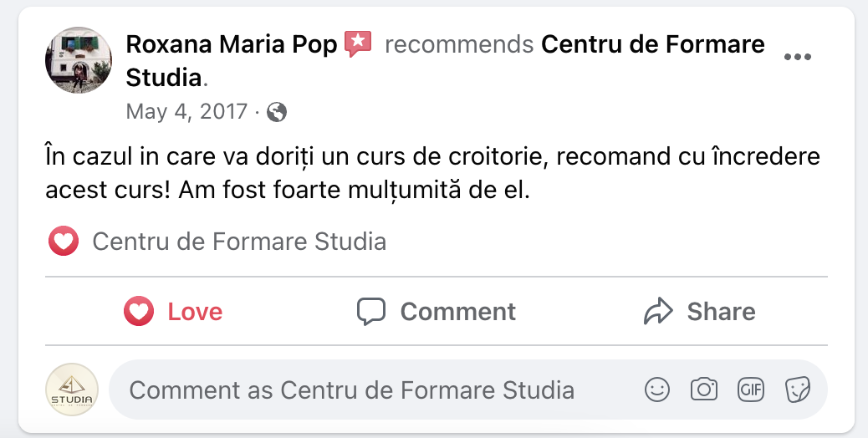
Task: Click the speech bubble icon beside Comment
Action: point(371,312)
